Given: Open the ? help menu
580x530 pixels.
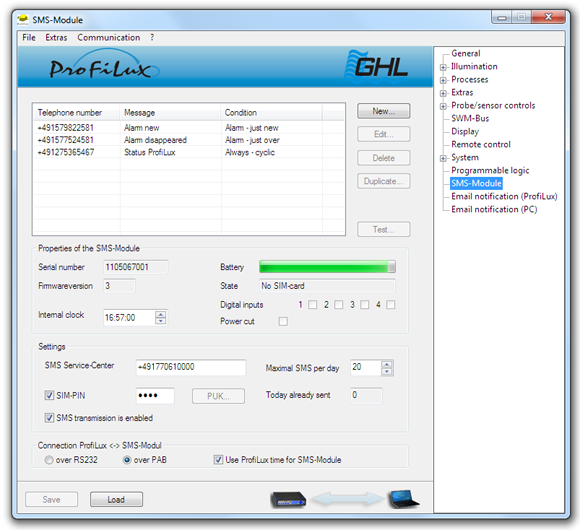Looking at the screenshot, I should click(x=152, y=37).
